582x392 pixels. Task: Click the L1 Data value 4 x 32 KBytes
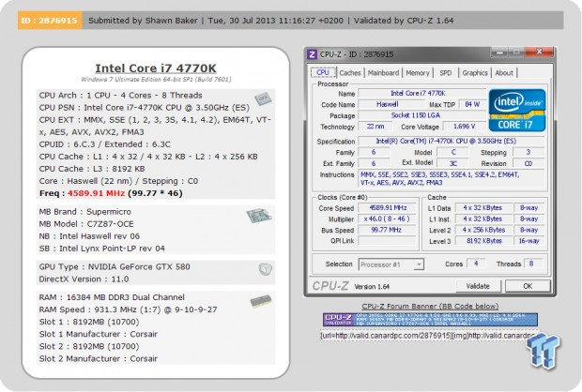coord(482,208)
